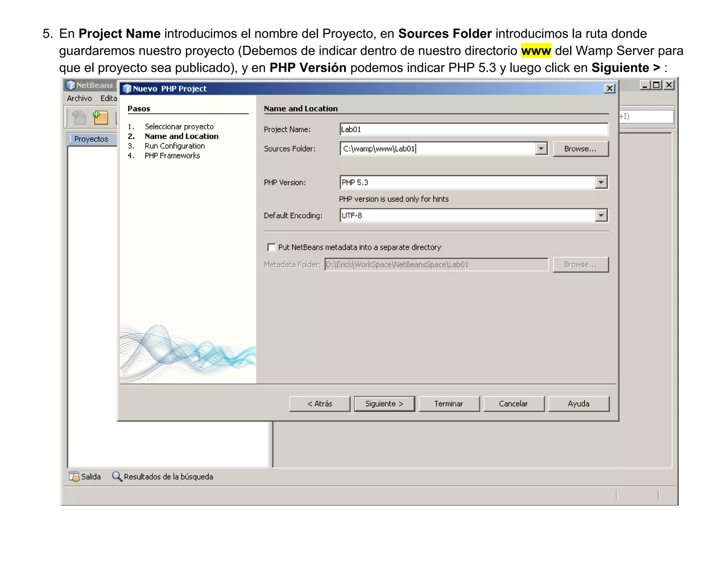Click the NetBeans cube icon in main title bar
Screen dimensions: 728x562
tap(70, 85)
